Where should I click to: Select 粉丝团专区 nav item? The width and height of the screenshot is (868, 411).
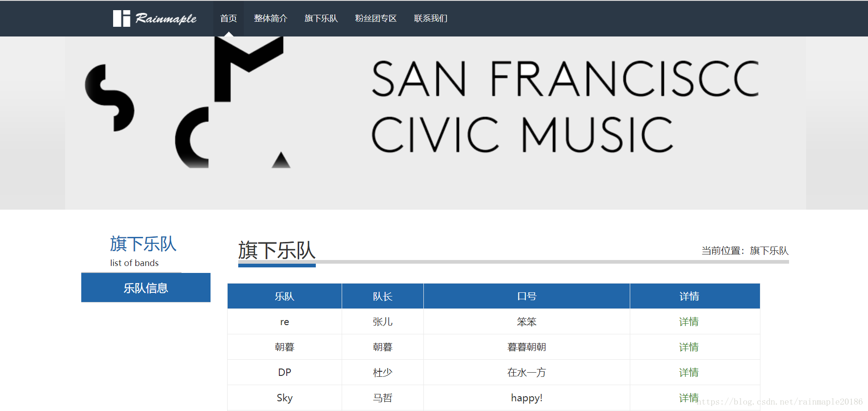click(376, 18)
